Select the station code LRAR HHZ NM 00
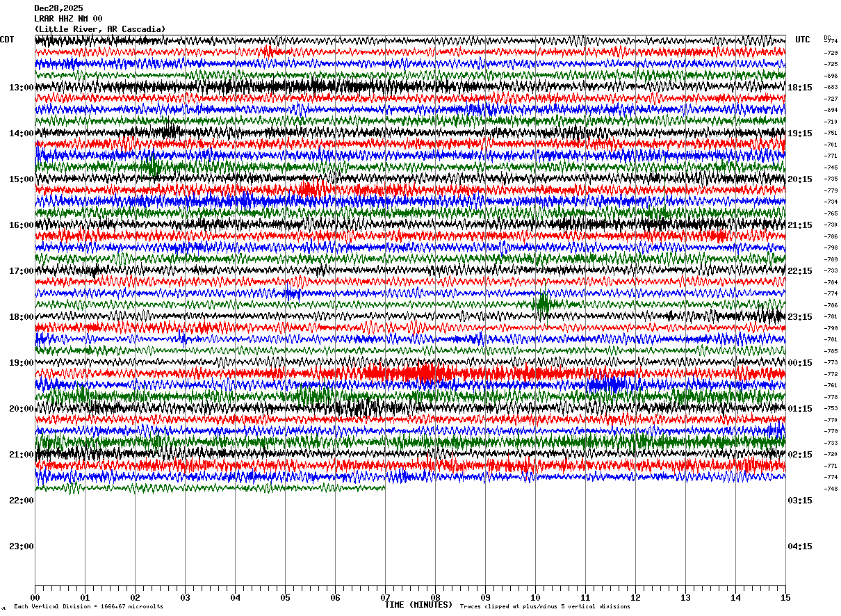Screen dimensions: 841x616 coord(68,19)
